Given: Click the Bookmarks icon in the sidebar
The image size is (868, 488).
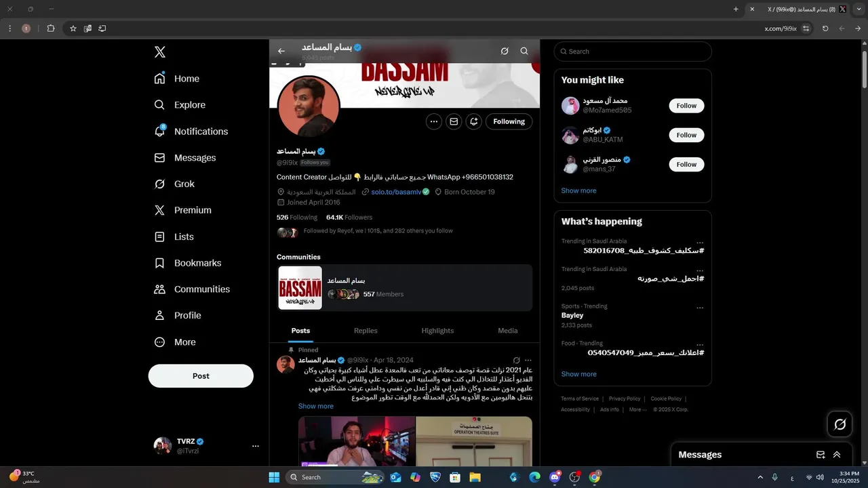Looking at the screenshot, I should coord(160,263).
